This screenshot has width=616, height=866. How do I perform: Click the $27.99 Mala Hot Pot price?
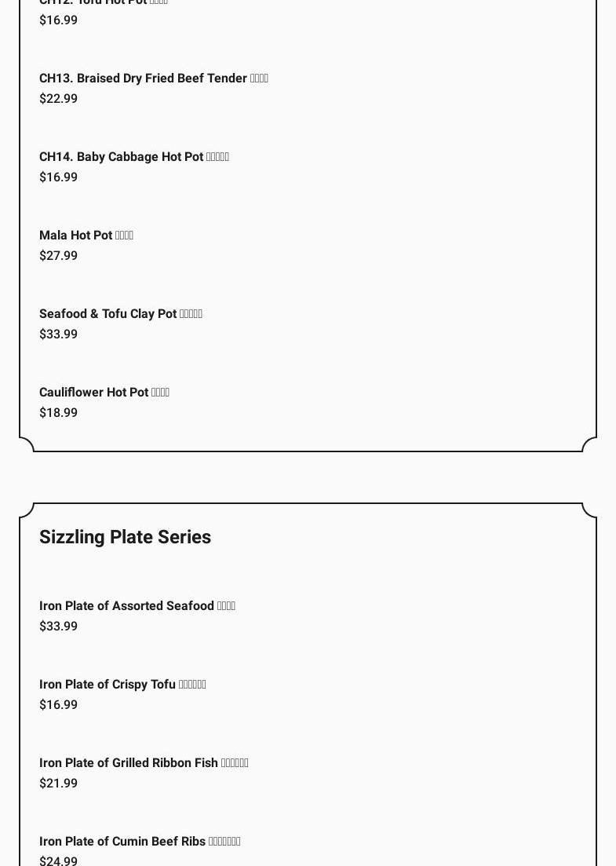click(58, 256)
